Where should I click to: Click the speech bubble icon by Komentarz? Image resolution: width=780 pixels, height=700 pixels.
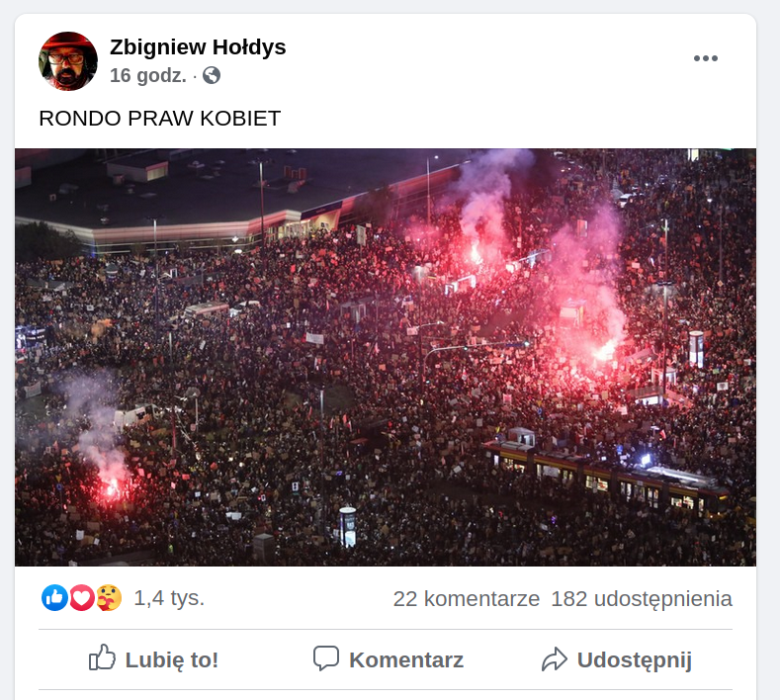tap(326, 658)
